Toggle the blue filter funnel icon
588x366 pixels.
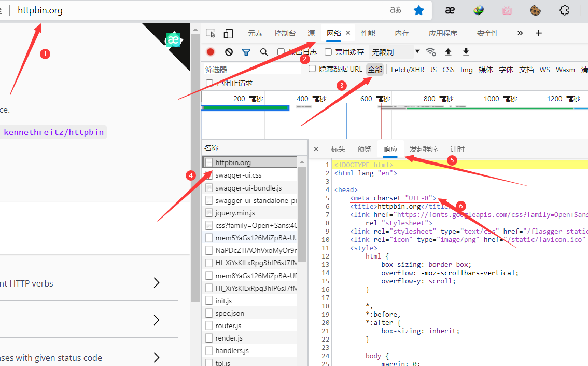tap(246, 52)
